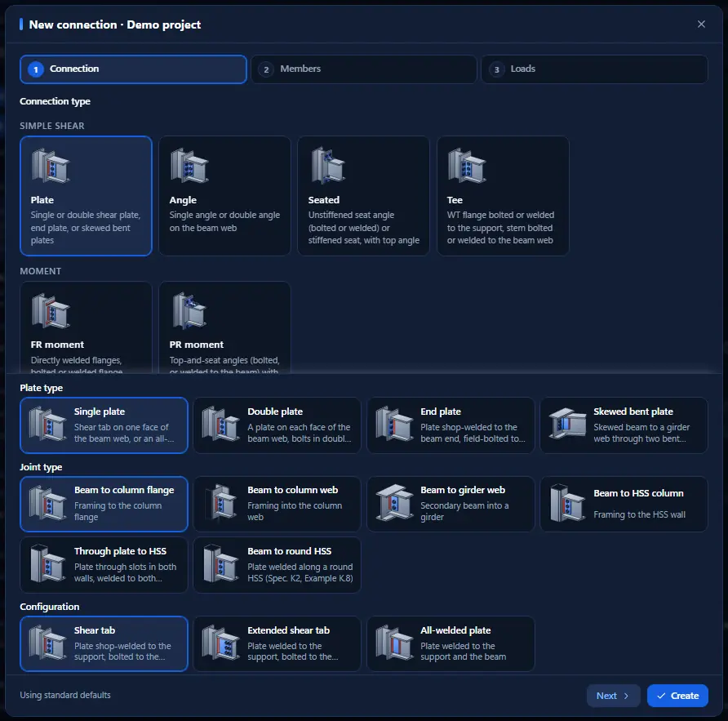Click 'Plate welded along a round HSS' text
The width and height of the screenshot is (728, 721).
[300, 572]
